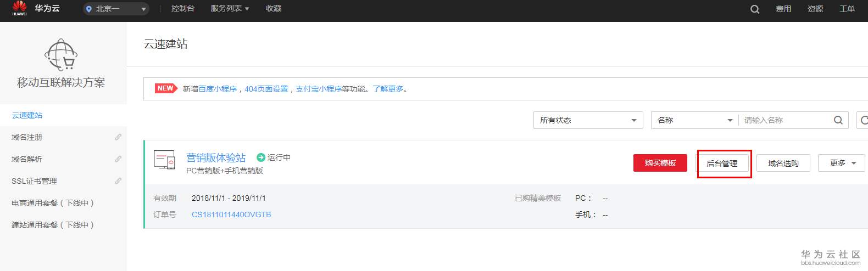Screen dimensions: 868x271
Task: Open 费用 in the top bar
Action: tap(783, 9)
